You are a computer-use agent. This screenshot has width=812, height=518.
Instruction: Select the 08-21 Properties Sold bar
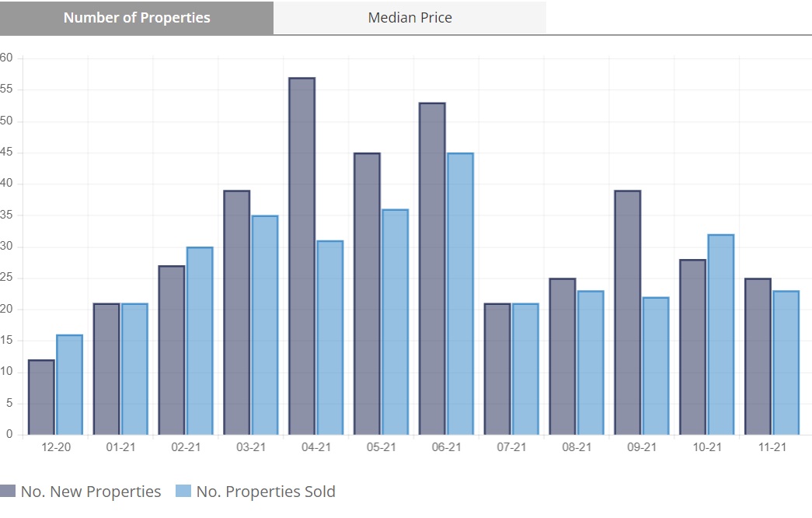[591, 362]
